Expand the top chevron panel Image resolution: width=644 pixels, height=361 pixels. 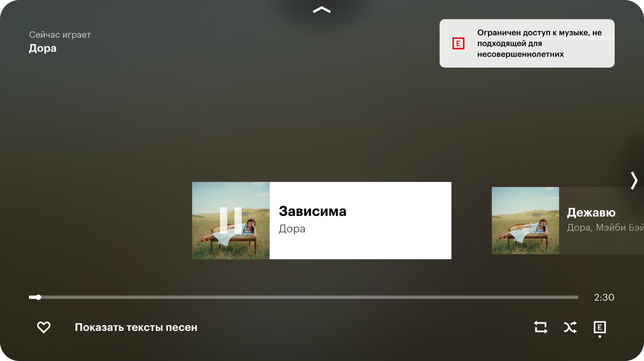(322, 10)
